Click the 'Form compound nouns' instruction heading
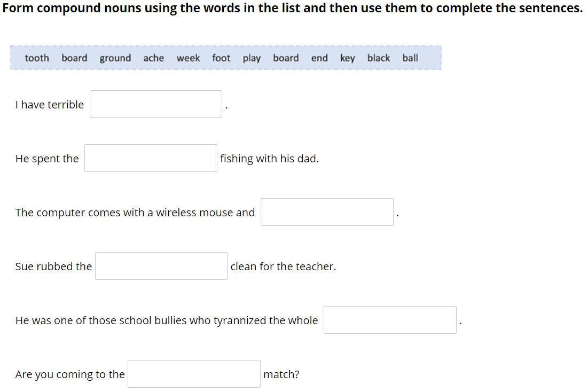Image resolution: width=588 pixels, height=392 pixels. point(293,8)
